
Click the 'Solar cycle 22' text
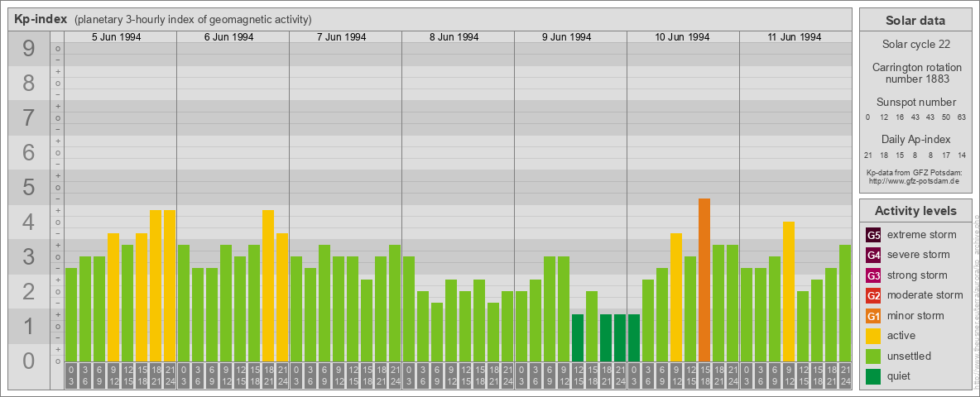(x=915, y=45)
